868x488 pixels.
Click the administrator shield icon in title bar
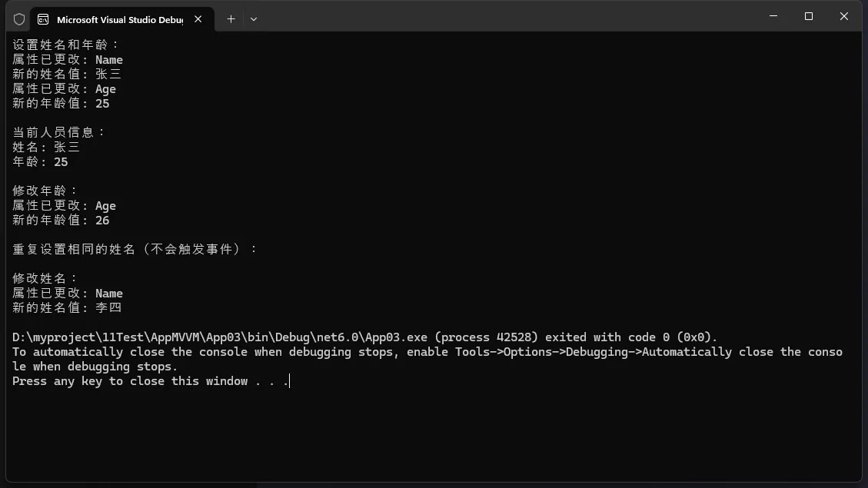point(19,19)
